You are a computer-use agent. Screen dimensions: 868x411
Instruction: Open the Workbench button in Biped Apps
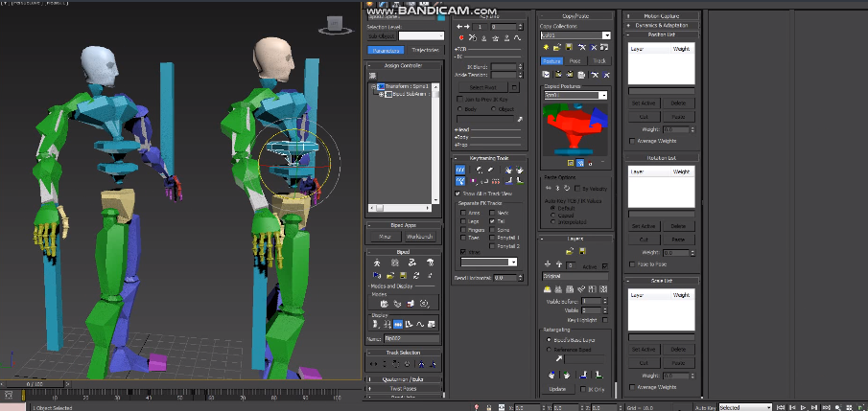[x=419, y=237]
